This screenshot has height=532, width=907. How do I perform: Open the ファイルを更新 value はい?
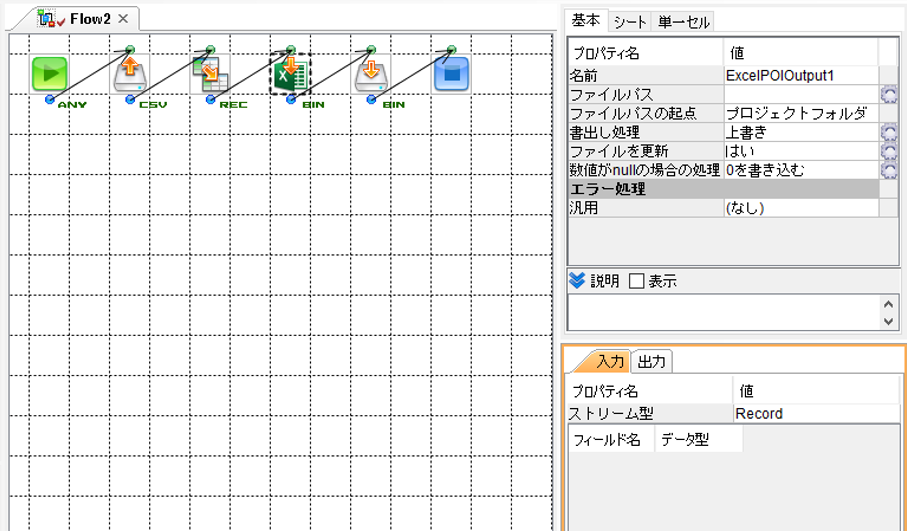[801, 151]
